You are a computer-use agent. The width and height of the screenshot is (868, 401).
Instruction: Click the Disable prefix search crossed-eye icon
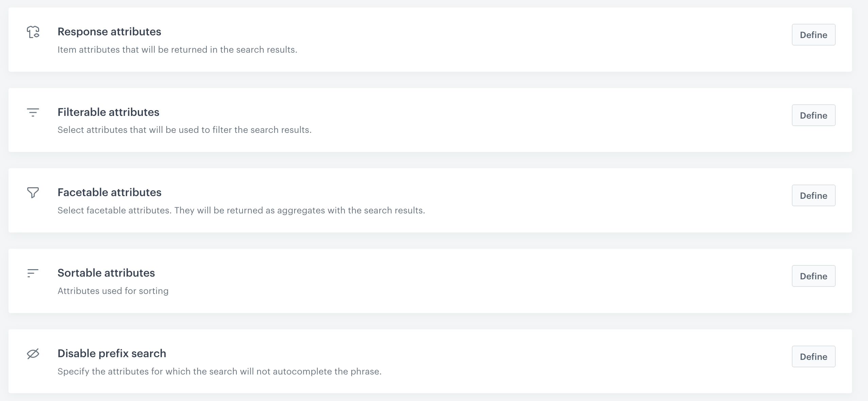coord(33,354)
